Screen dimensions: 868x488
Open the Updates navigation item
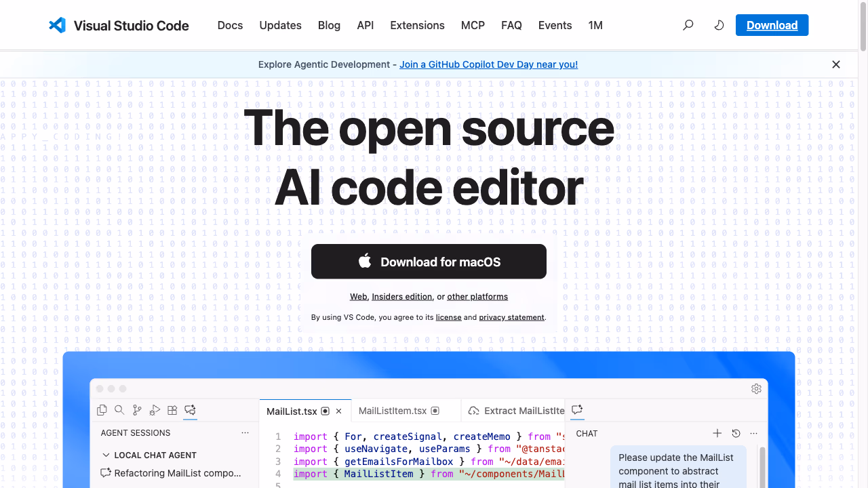click(280, 25)
